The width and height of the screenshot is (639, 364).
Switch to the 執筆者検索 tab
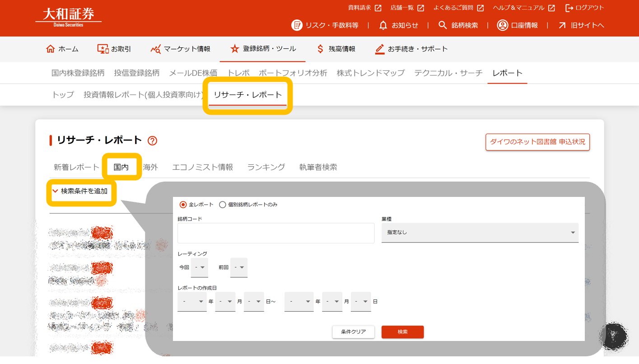(318, 167)
